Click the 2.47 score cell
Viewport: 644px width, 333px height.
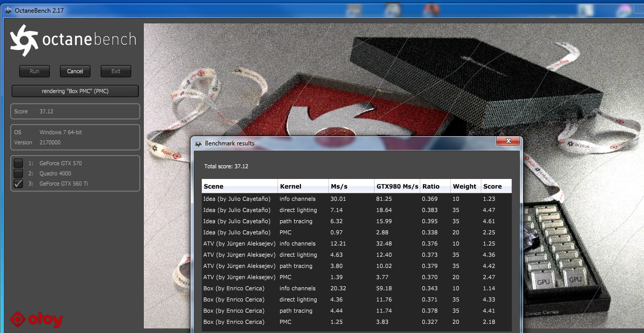488,277
